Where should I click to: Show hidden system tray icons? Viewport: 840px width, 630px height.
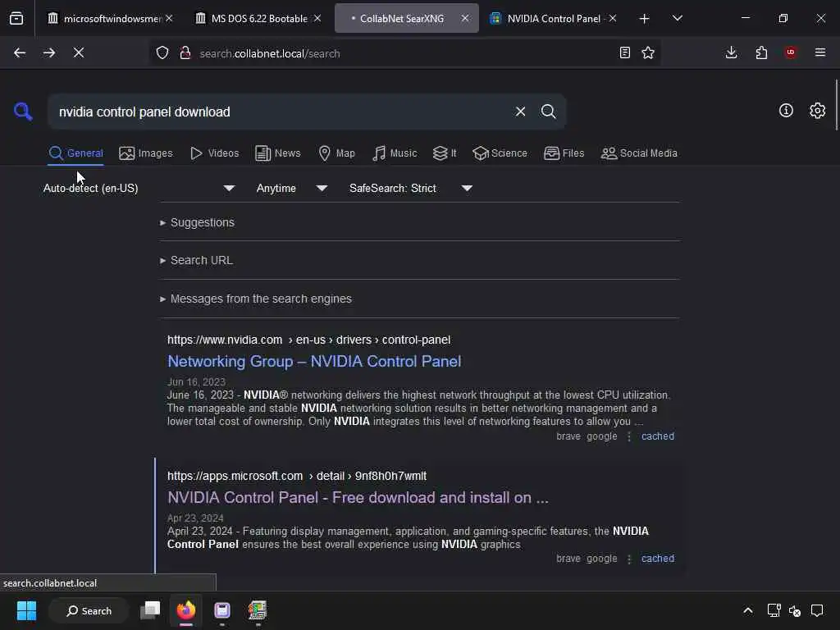pos(748,610)
